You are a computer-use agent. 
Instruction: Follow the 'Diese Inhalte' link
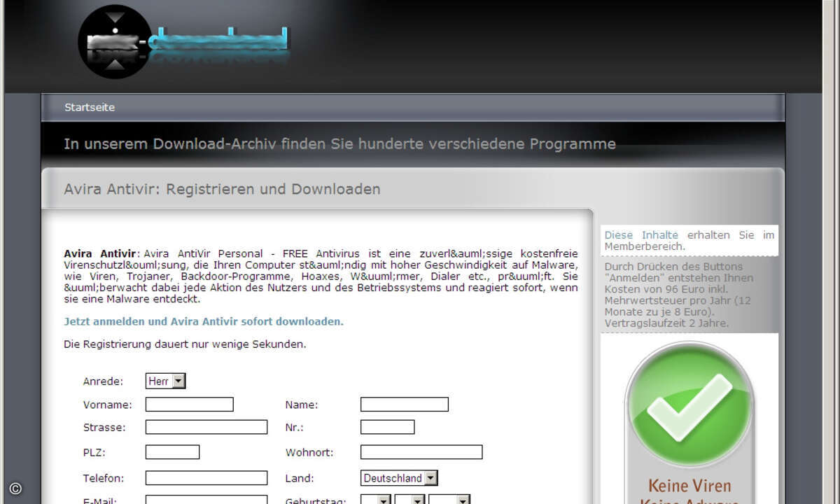coord(641,235)
